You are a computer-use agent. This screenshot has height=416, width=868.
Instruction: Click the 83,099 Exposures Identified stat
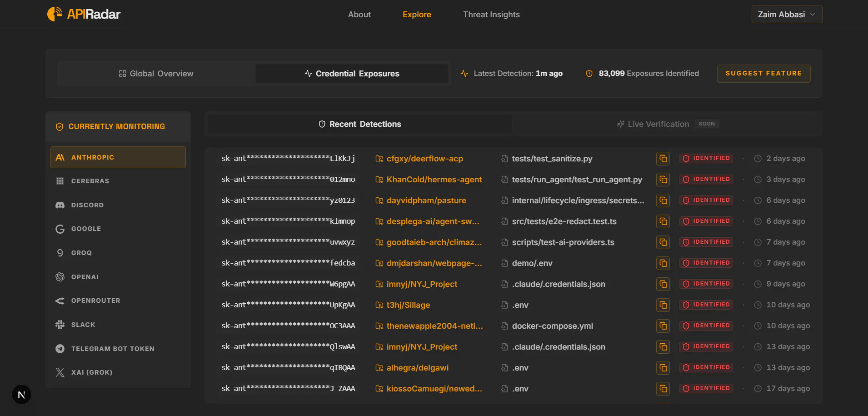(x=642, y=73)
